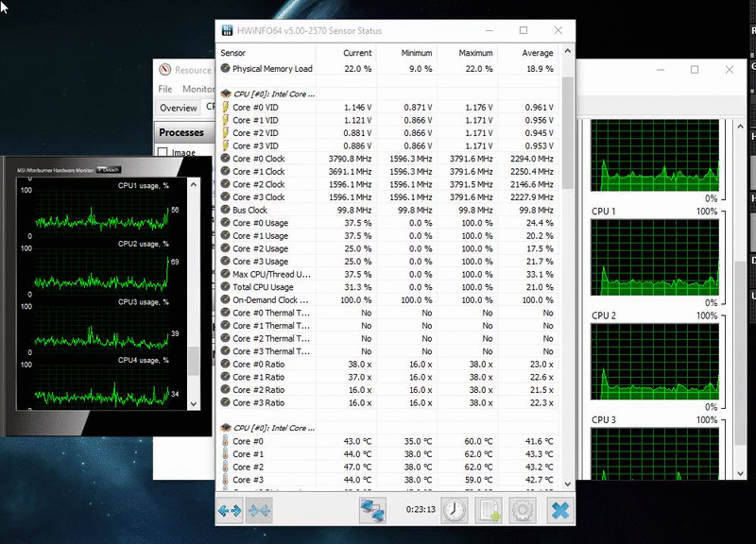Click the first CPU [#0] Intel Core chip icon
Image resolution: width=756 pixels, height=544 pixels.
[226, 93]
